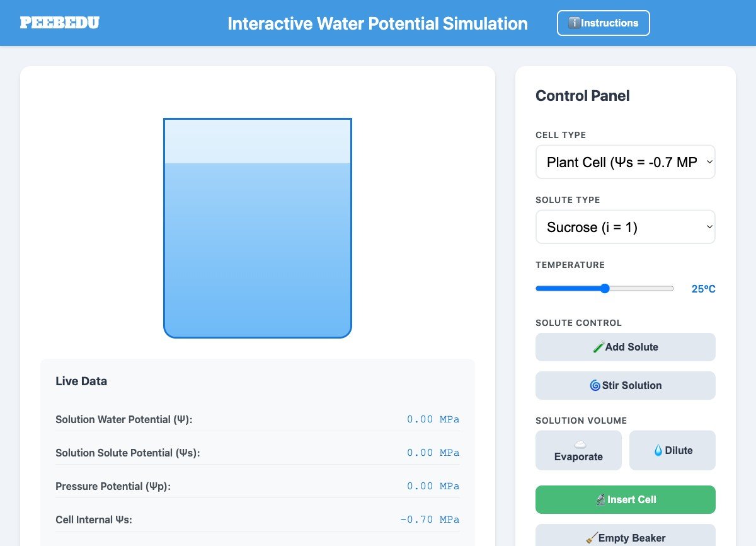Click the info icon on the Instructions button
The height and width of the screenshot is (546, 756).
tap(574, 23)
